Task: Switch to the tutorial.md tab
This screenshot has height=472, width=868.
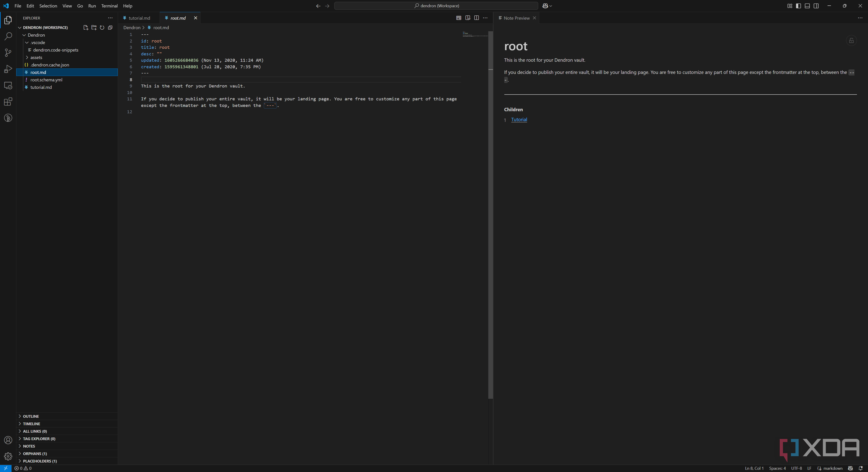Action: [x=139, y=18]
